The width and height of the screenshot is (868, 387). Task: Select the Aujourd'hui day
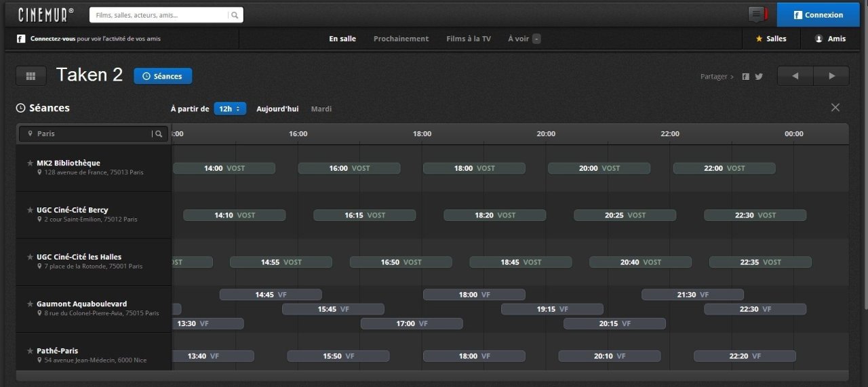coord(277,108)
